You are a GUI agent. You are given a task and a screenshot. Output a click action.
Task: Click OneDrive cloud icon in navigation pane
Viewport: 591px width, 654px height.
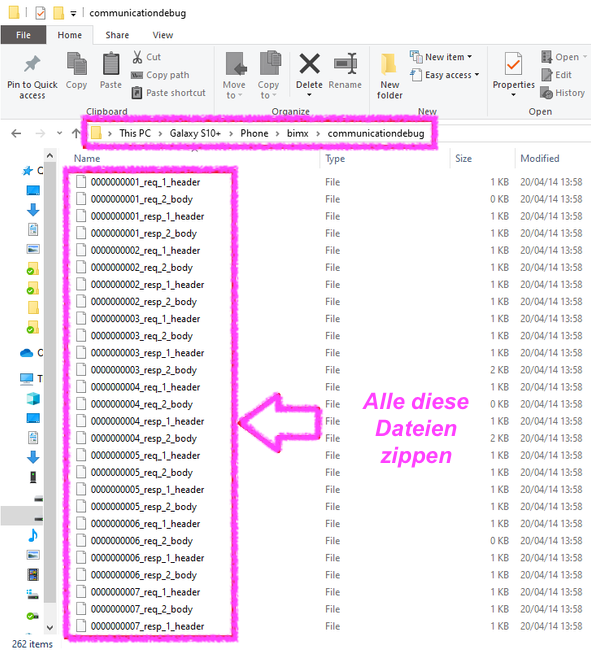point(27,353)
